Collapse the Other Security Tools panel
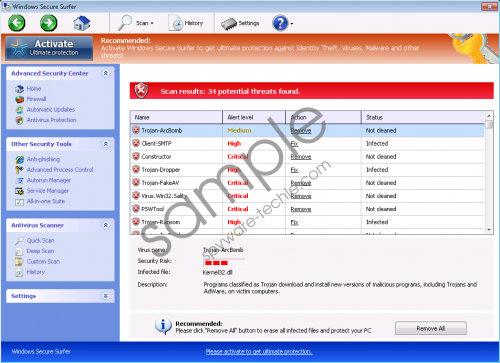 point(106,144)
